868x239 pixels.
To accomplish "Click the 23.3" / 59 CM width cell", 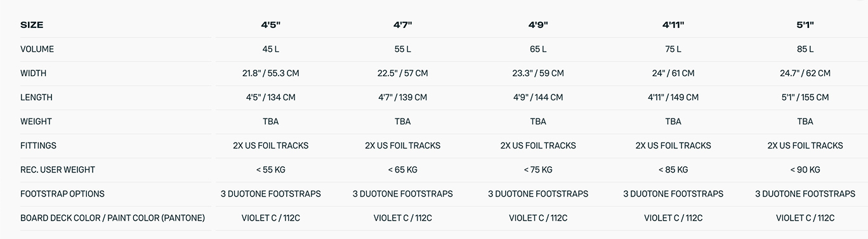I will click(538, 73).
